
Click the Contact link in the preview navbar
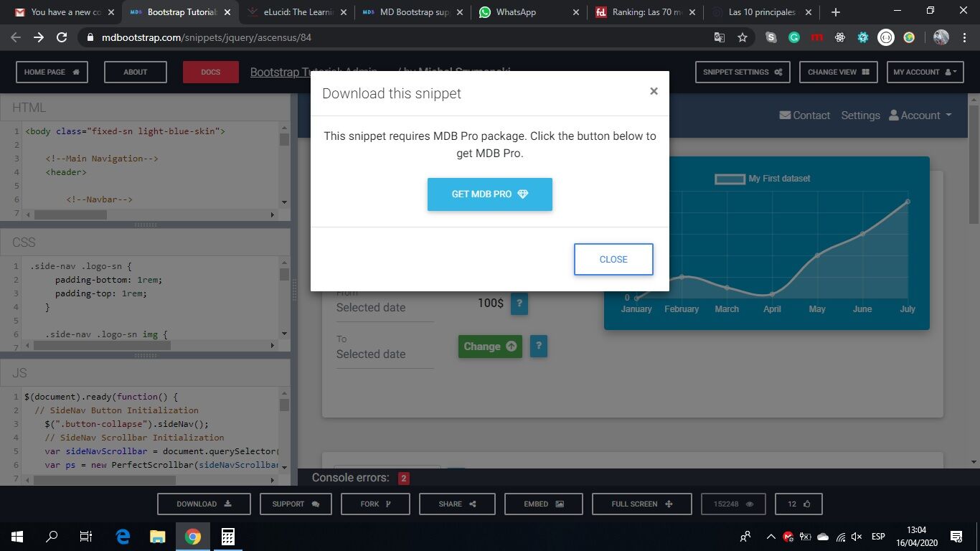(805, 116)
